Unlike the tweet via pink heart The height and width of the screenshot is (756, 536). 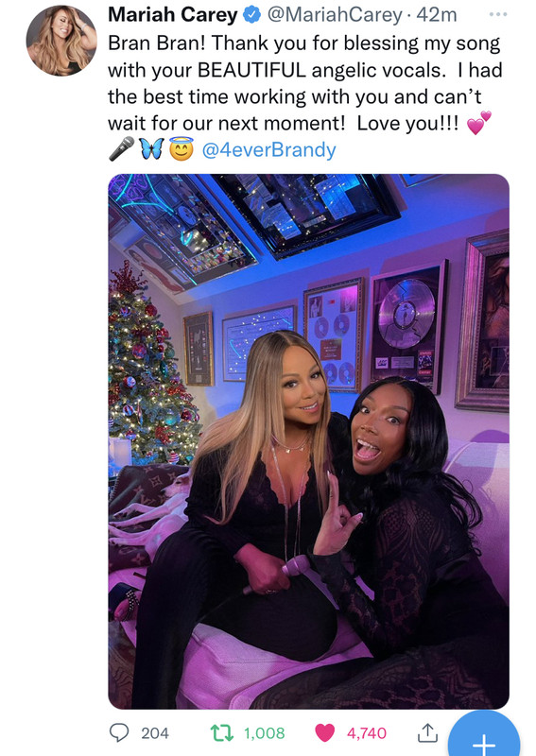pyautogui.click(x=324, y=733)
